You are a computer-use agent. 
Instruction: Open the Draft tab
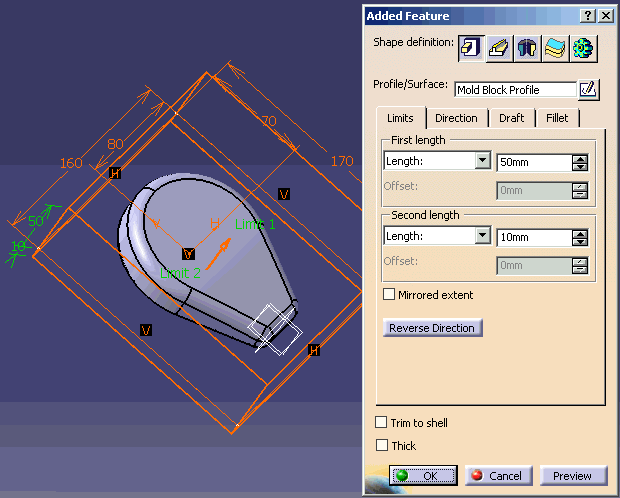[x=511, y=118]
